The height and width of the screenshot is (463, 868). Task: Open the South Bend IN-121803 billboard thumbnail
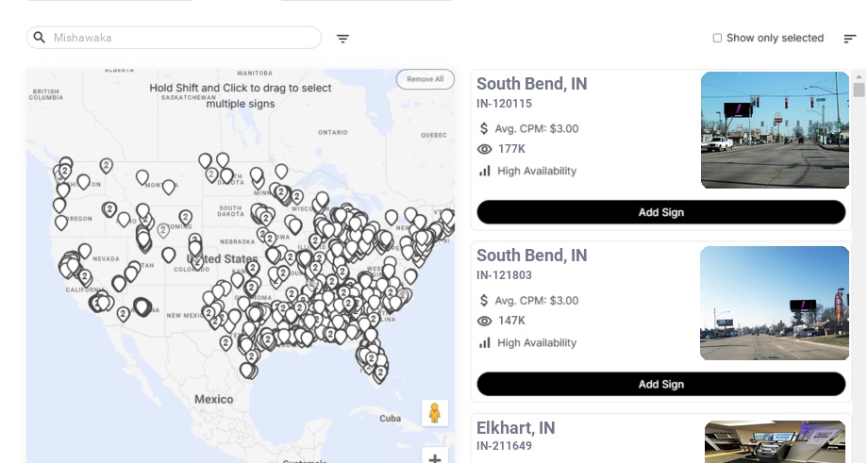pos(775,303)
